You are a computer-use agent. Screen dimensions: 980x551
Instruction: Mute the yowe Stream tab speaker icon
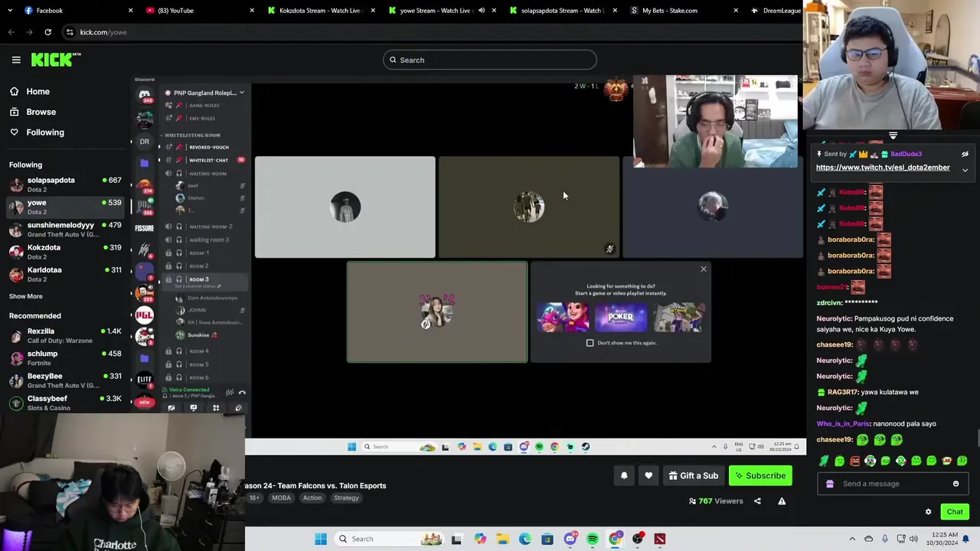(482, 10)
